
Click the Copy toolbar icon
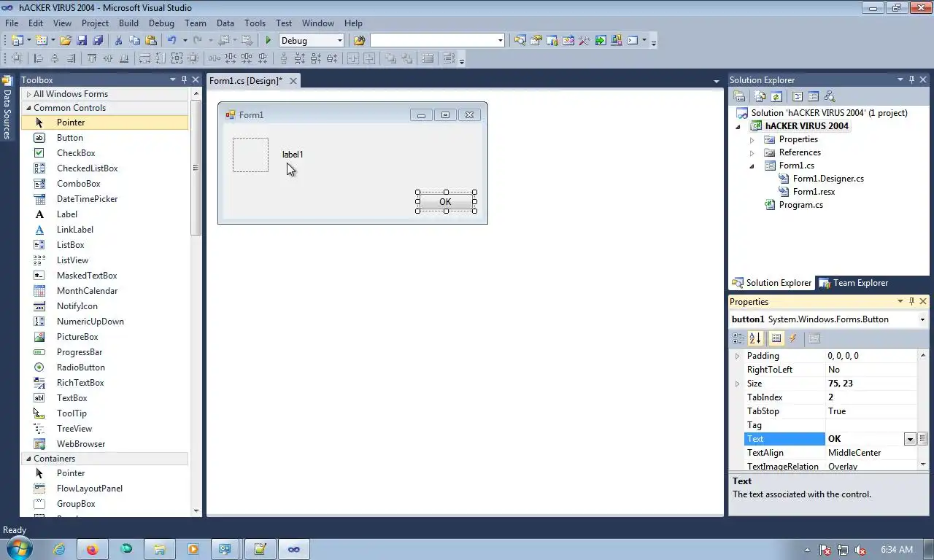coord(135,40)
